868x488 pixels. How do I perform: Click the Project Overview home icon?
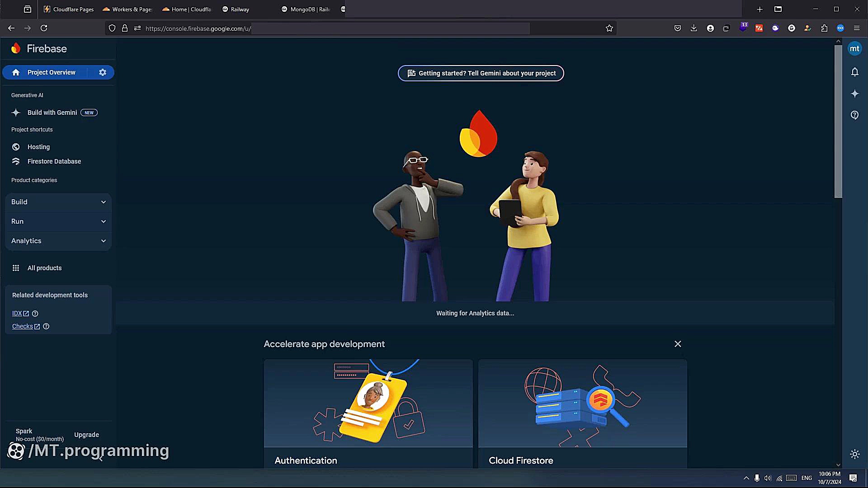coord(16,72)
